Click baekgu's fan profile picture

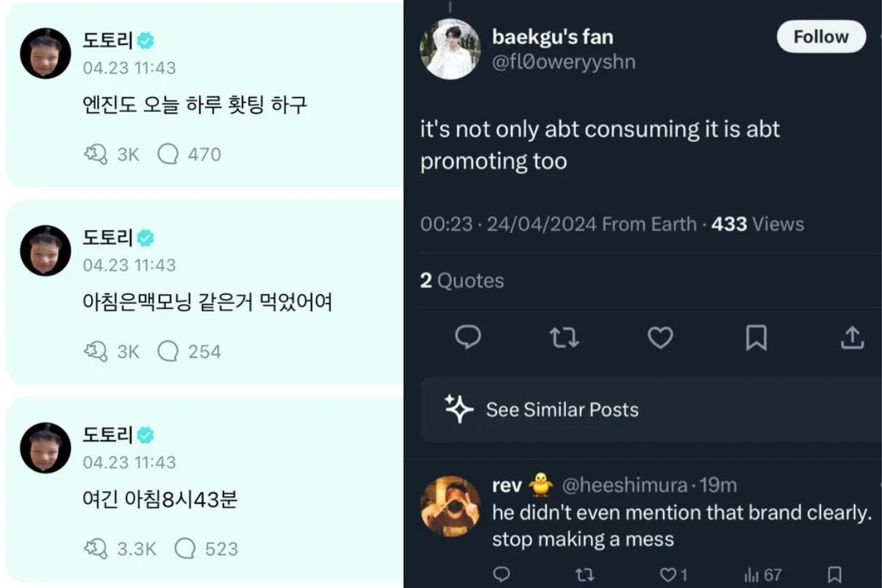[450, 49]
